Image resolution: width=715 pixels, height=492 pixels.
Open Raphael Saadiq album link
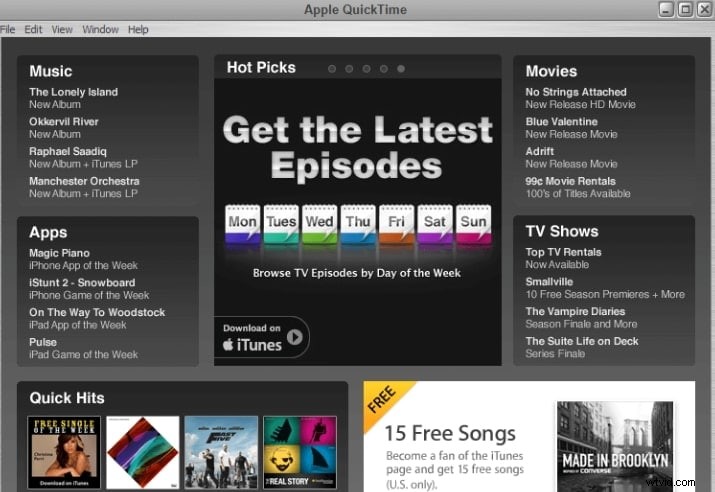[83, 157]
